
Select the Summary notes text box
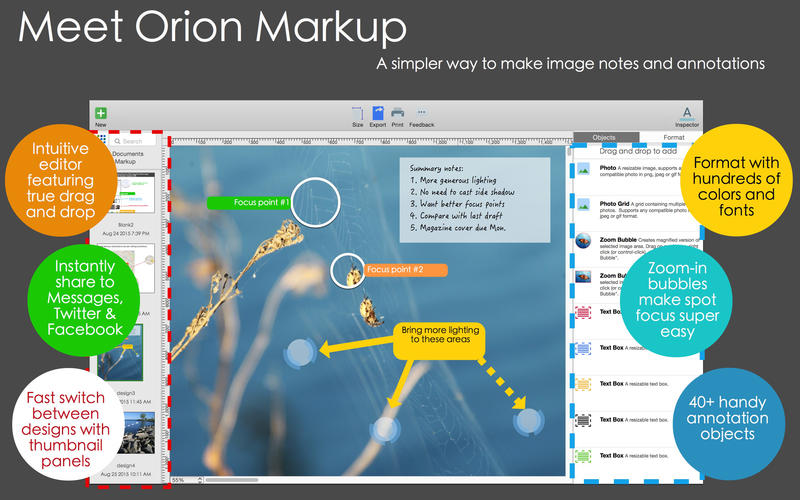pos(474,199)
